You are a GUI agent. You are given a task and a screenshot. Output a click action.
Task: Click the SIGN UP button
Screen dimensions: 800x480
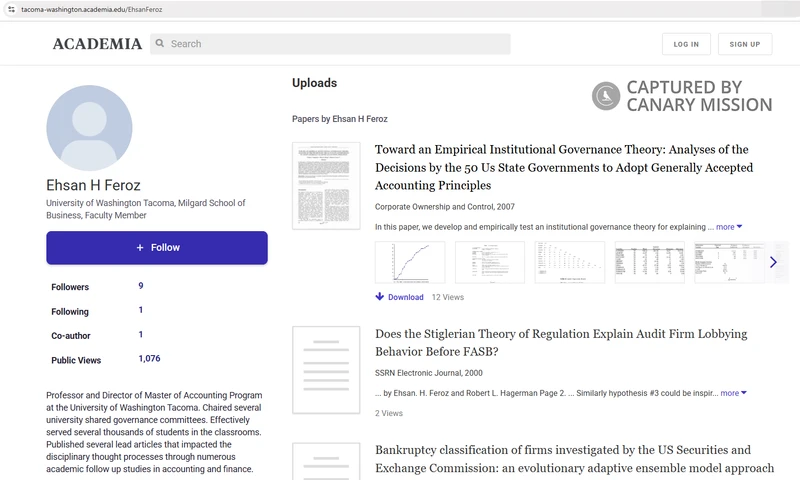tap(744, 44)
